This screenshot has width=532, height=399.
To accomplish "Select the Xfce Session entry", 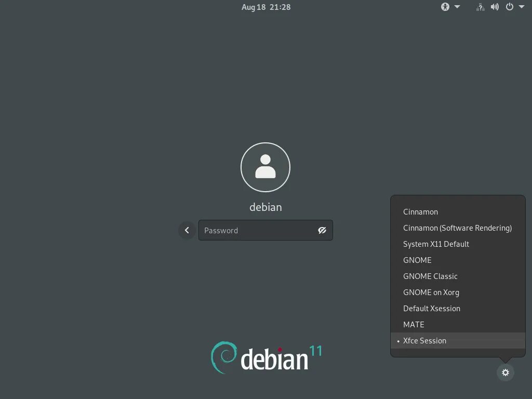I will click(x=458, y=341).
